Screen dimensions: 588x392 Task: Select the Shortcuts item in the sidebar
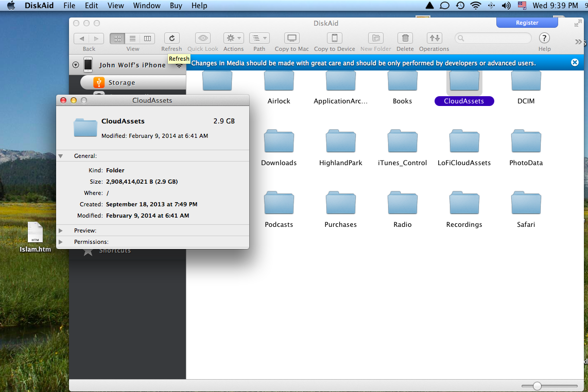(114, 251)
